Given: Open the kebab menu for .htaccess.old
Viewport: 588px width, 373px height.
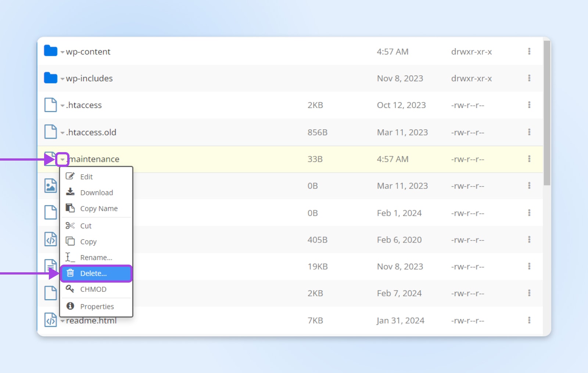Looking at the screenshot, I should (x=529, y=132).
